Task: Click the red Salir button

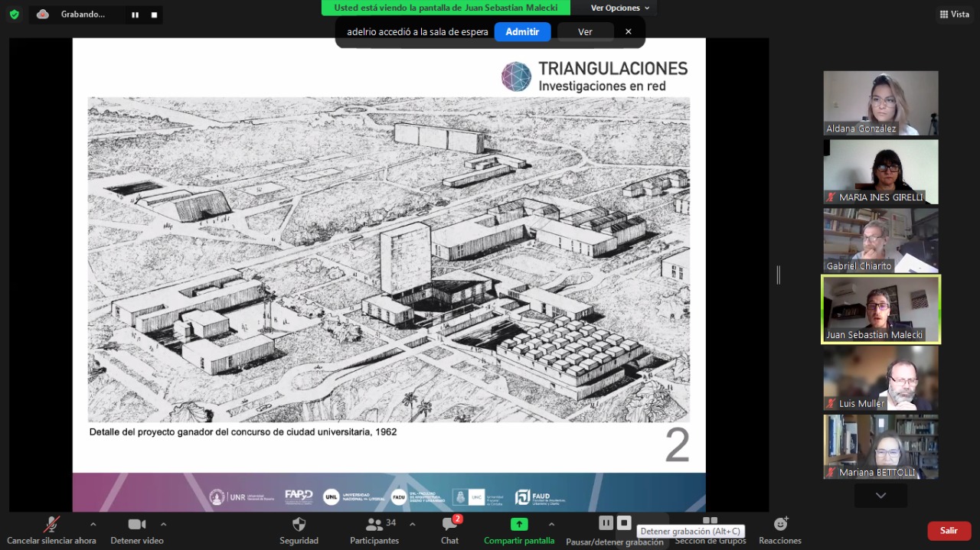Action: [949, 530]
